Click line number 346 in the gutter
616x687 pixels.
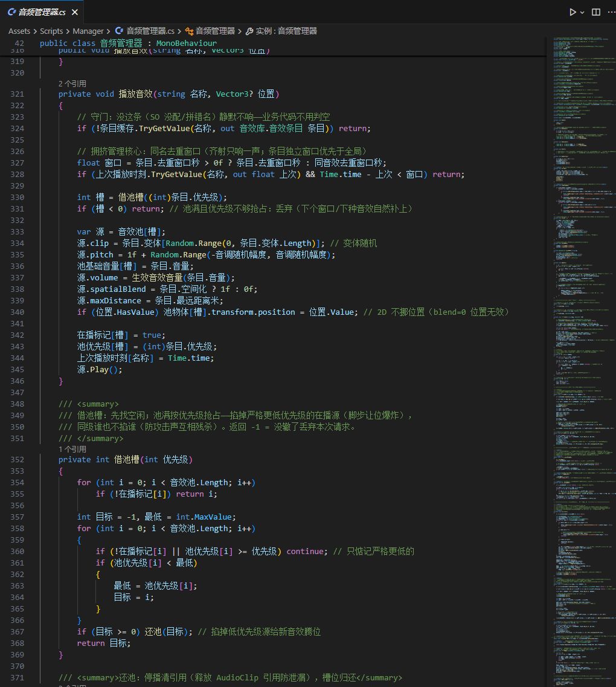[x=17, y=381]
